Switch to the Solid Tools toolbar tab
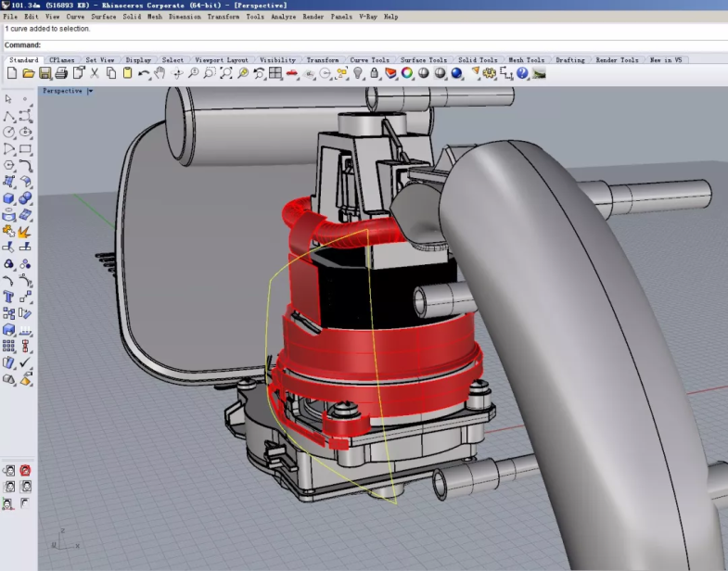The width and height of the screenshot is (728, 571). [479, 60]
